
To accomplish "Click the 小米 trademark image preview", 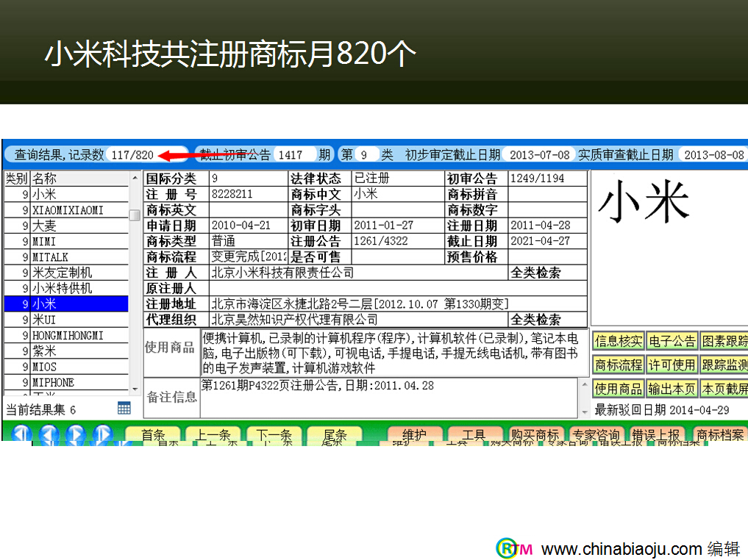I will (x=669, y=248).
